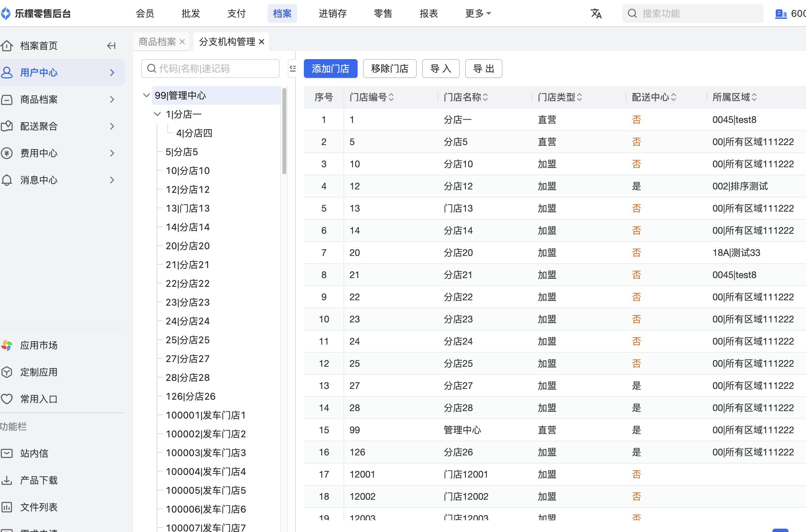
Task: Click the 站内信 envelope icon
Action: pyautogui.click(x=7, y=453)
